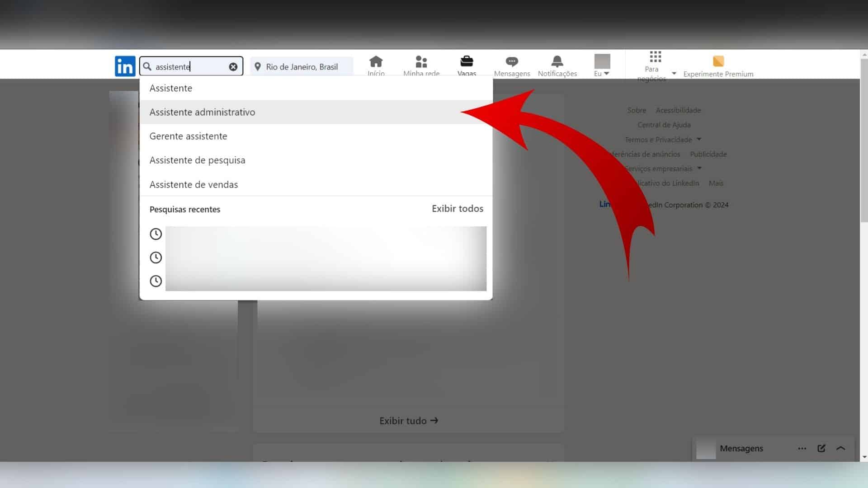Open the Eu profile dropdown
Image resolution: width=868 pixels, height=488 pixels.
[x=602, y=66]
